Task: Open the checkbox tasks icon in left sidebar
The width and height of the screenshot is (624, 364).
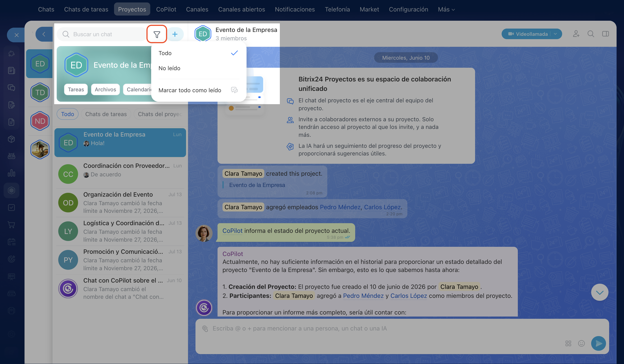Action: tap(11, 207)
